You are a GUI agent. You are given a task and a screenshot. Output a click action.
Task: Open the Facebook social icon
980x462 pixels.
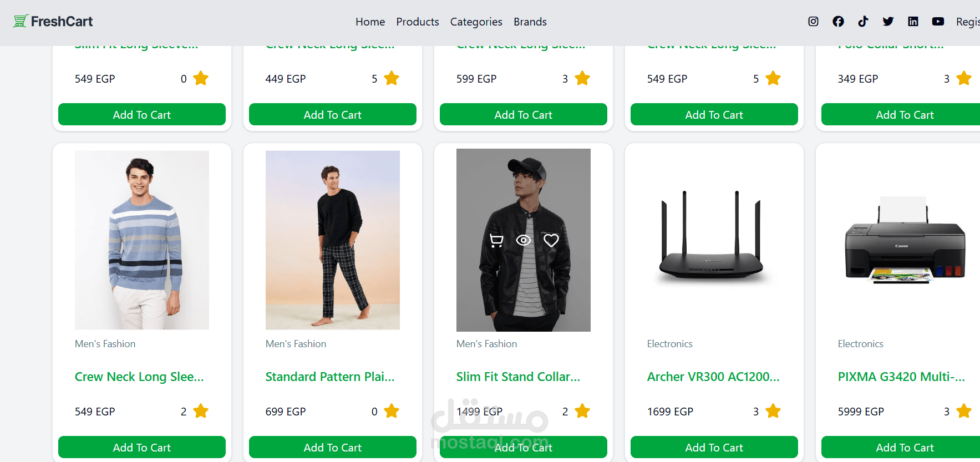838,22
